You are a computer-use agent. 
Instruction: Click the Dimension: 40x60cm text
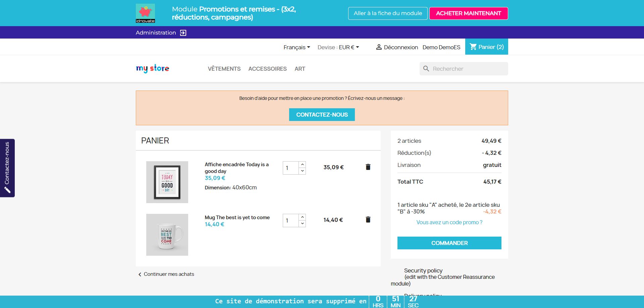pos(231,188)
